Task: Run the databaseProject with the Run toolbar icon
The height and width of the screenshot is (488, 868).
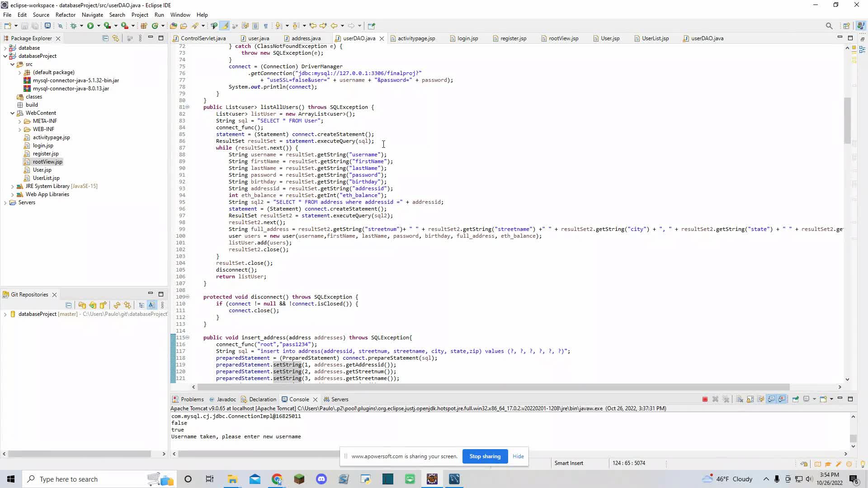Action: (x=90, y=26)
